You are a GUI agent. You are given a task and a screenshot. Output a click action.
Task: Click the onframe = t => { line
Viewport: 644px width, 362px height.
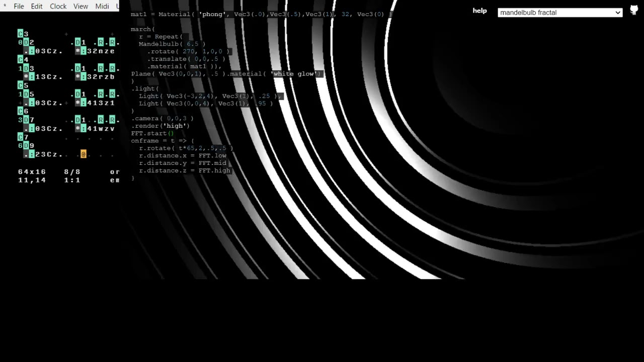point(163,141)
